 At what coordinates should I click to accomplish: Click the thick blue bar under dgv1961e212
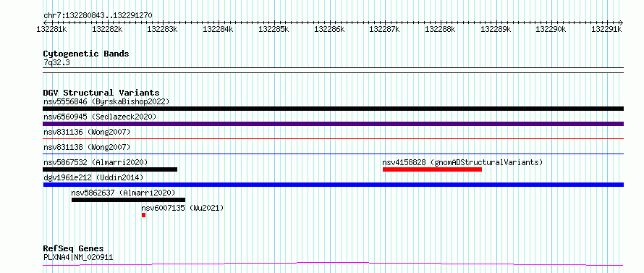click(333, 185)
